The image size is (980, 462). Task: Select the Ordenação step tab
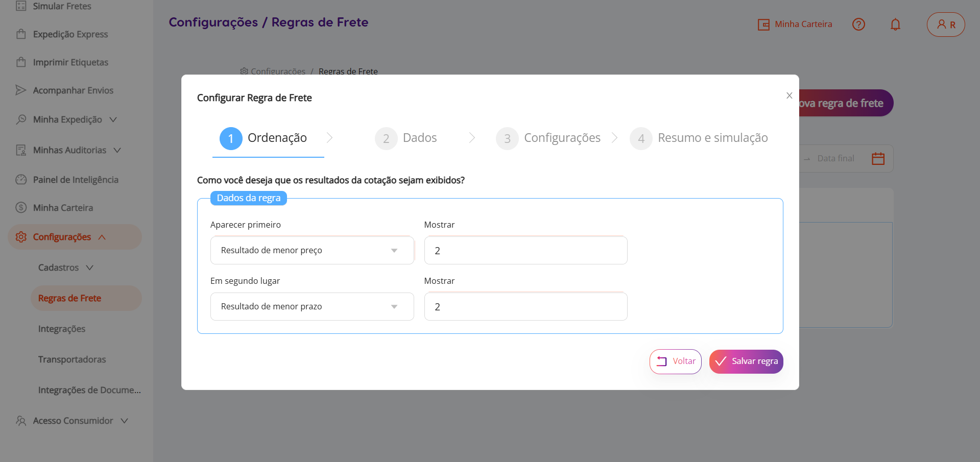(268, 138)
